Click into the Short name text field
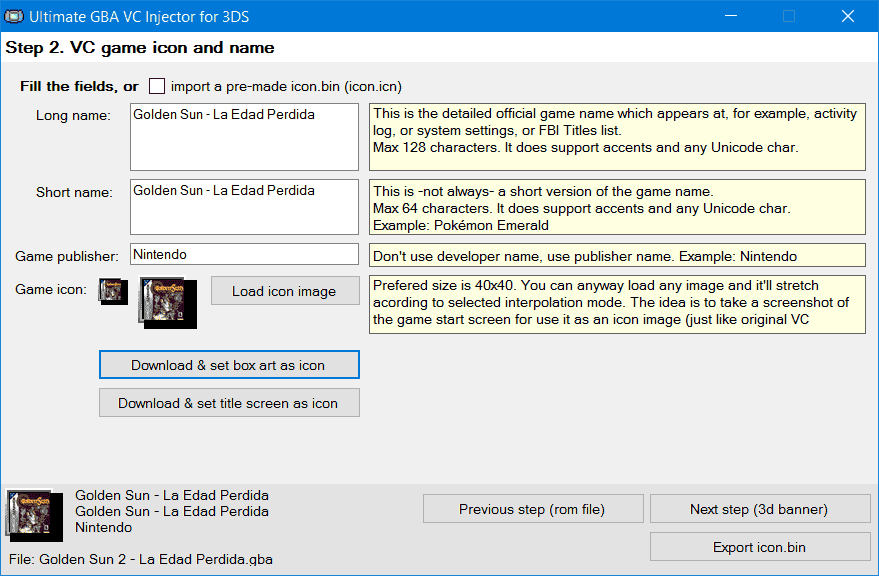Viewport: 879px width, 576px height. tap(244, 207)
